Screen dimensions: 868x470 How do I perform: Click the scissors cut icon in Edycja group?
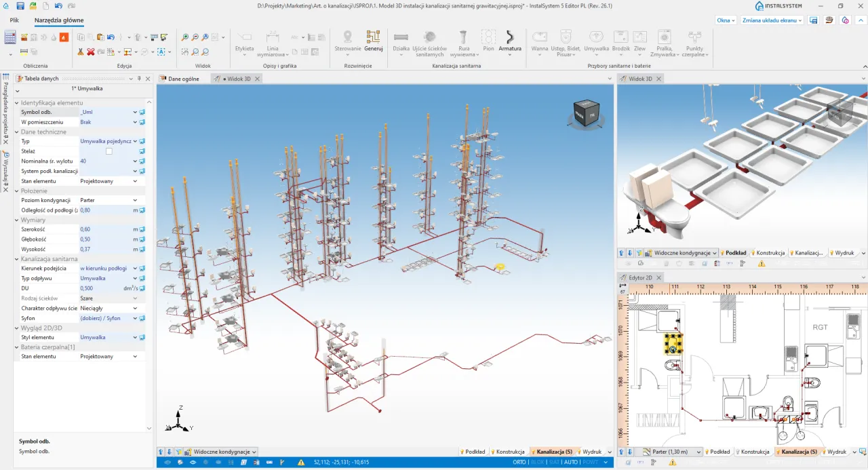click(80, 52)
